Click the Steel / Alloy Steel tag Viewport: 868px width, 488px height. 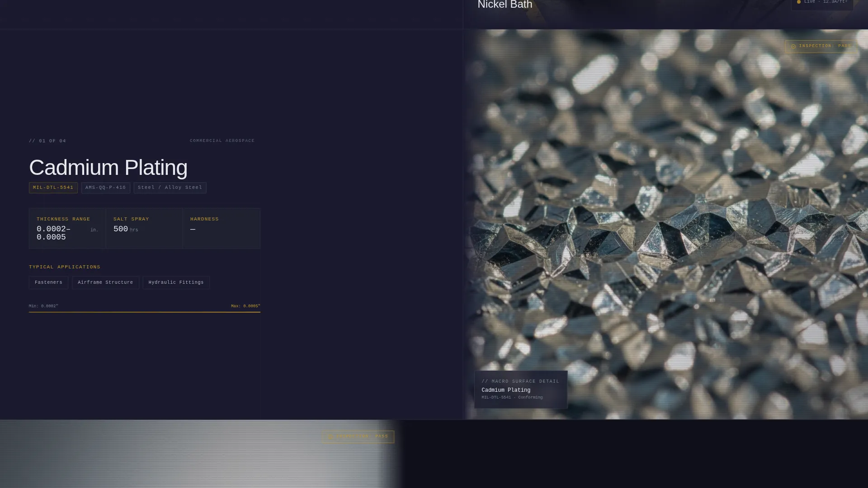pos(170,188)
